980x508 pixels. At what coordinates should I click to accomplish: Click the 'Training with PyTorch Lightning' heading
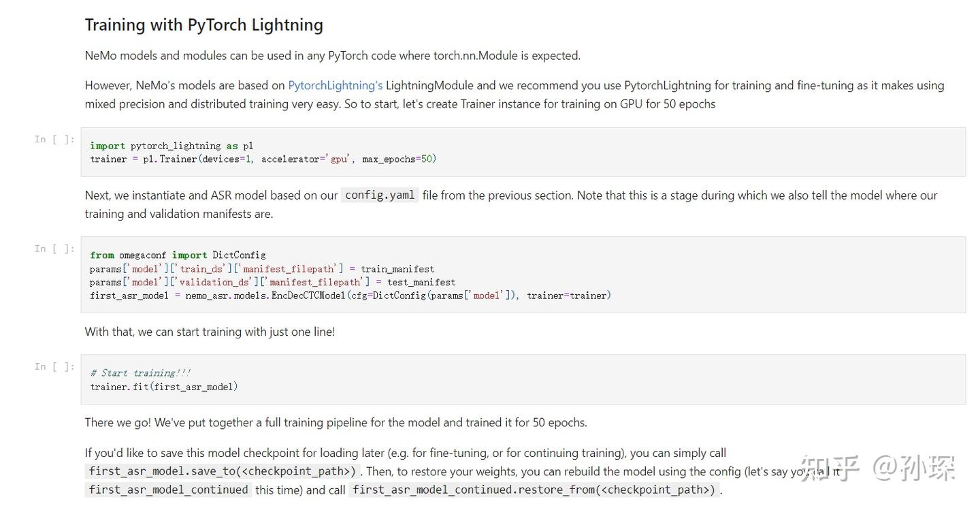(203, 25)
